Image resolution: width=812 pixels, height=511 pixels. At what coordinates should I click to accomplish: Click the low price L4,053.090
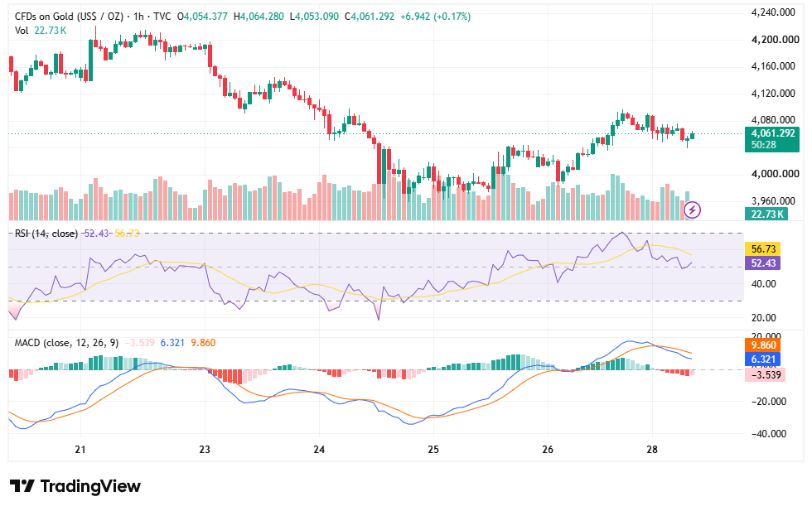(314, 17)
